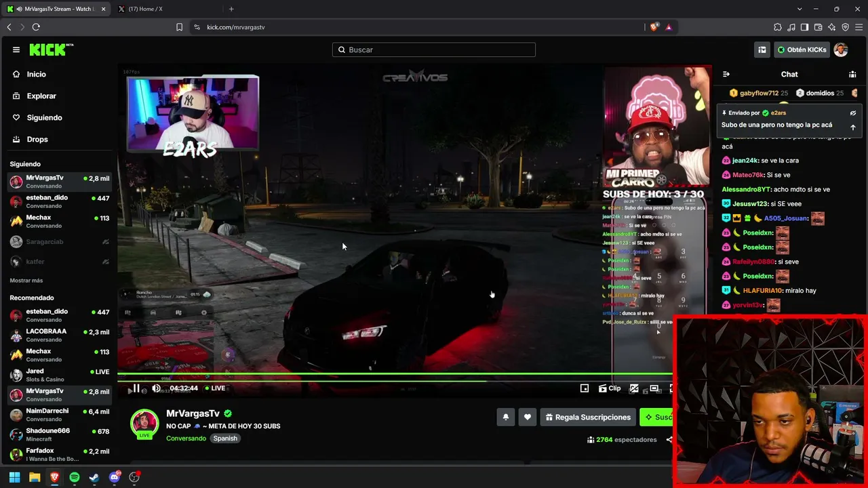The image size is (868, 488).
Task: Click Regala Suscripciones button
Action: point(588,417)
